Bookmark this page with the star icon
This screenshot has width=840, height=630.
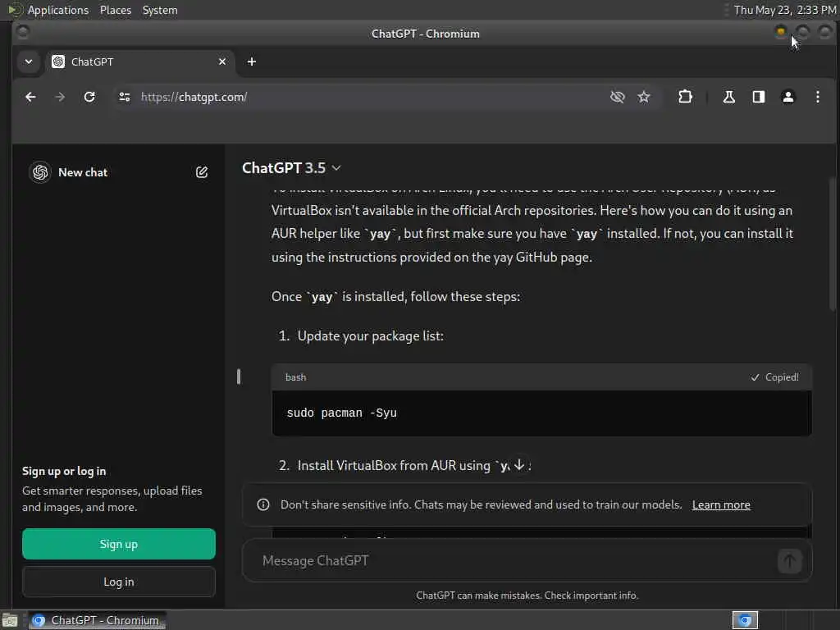644,97
